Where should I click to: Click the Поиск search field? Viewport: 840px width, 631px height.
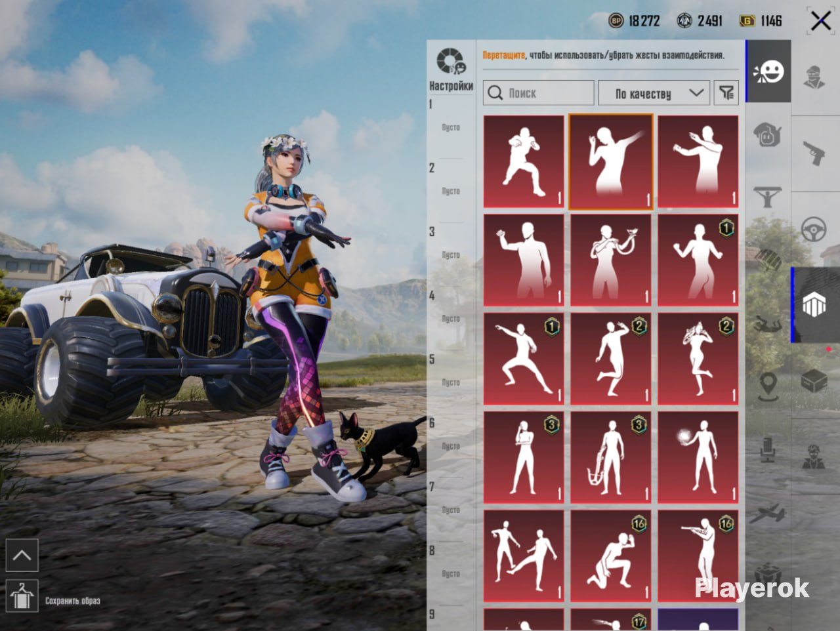click(539, 93)
